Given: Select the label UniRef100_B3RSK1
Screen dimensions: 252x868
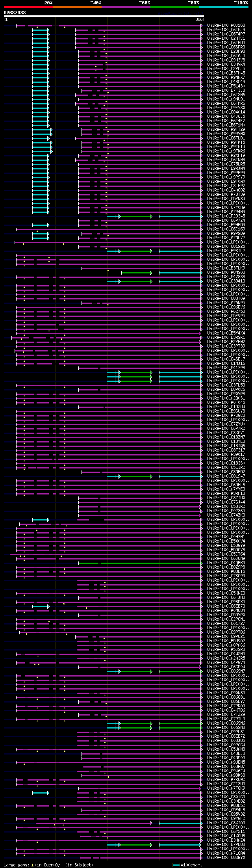Looking at the screenshot, I should [226, 337].
